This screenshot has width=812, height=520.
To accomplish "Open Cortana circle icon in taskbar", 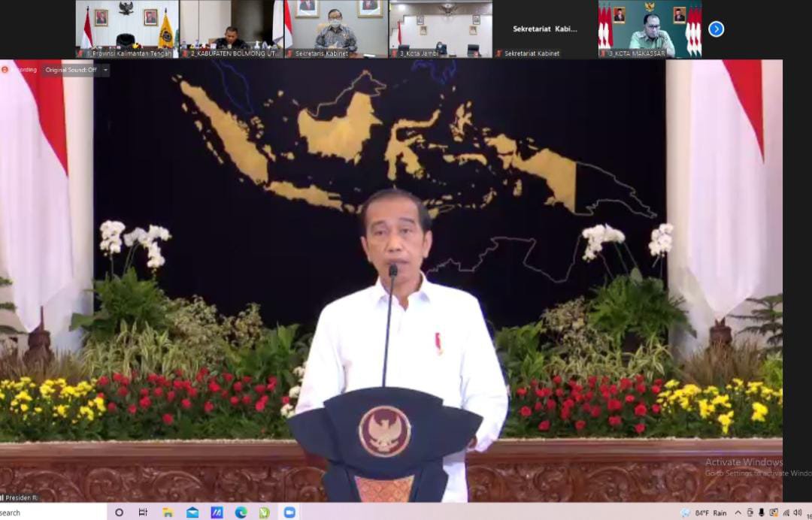I will [119, 512].
